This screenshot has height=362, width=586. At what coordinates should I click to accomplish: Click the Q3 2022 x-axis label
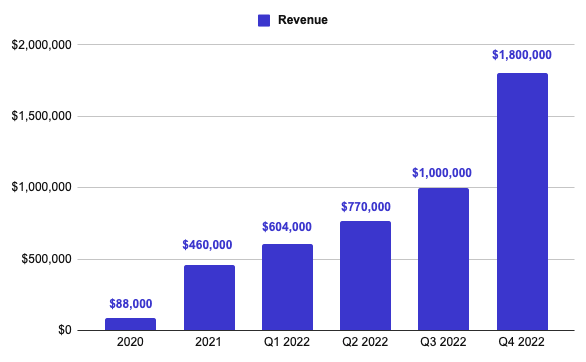pyautogui.click(x=443, y=342)
